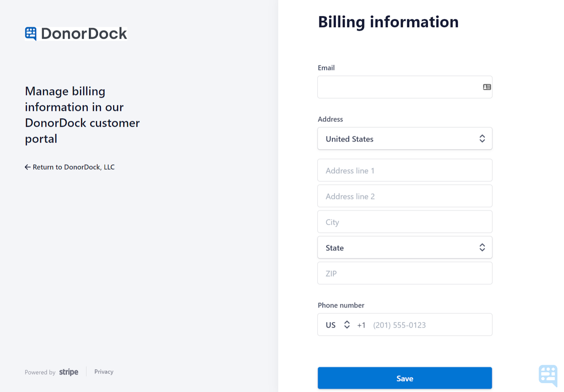The image size is (564, 392).
Task: Click the phone country chevron icon
Action: [347, 325]
